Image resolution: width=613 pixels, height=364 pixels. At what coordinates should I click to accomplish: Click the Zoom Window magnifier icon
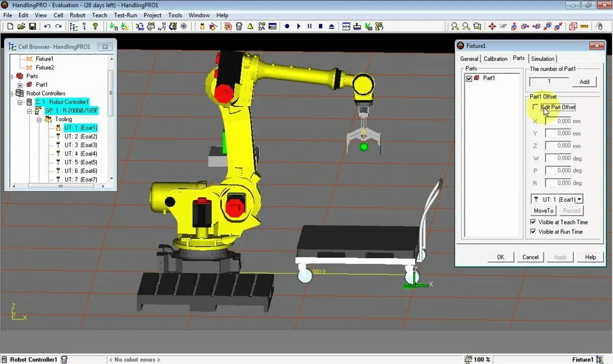(x=477, y=26)
